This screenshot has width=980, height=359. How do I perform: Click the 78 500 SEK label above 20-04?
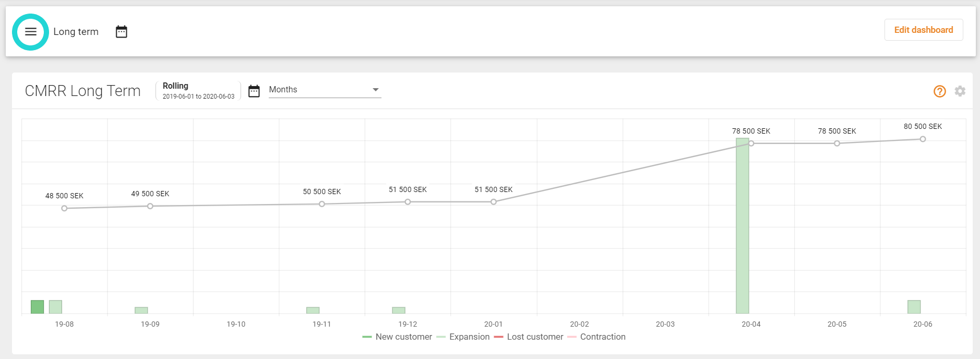pos(751,131)
